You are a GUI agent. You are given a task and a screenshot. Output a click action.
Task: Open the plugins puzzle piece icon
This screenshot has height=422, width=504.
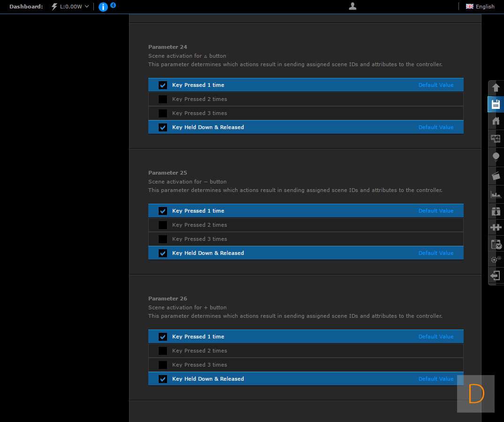point(496,227)
